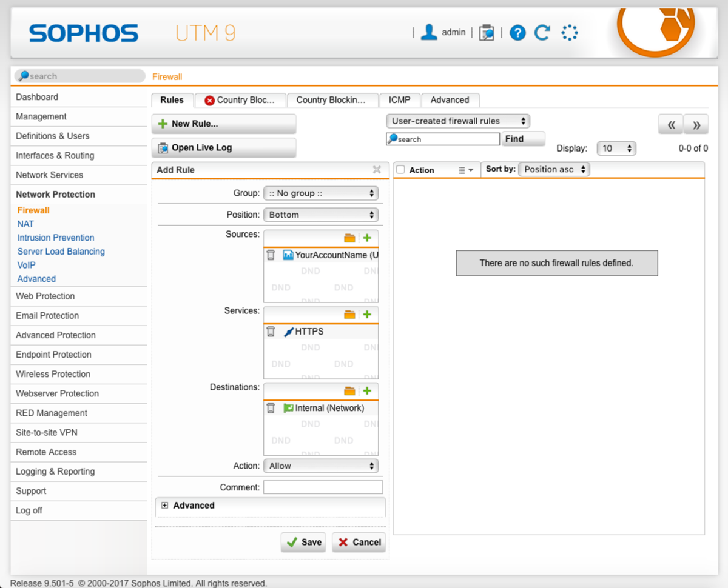
Task: Click green plus in Destinations box
Action: point(367,390)
